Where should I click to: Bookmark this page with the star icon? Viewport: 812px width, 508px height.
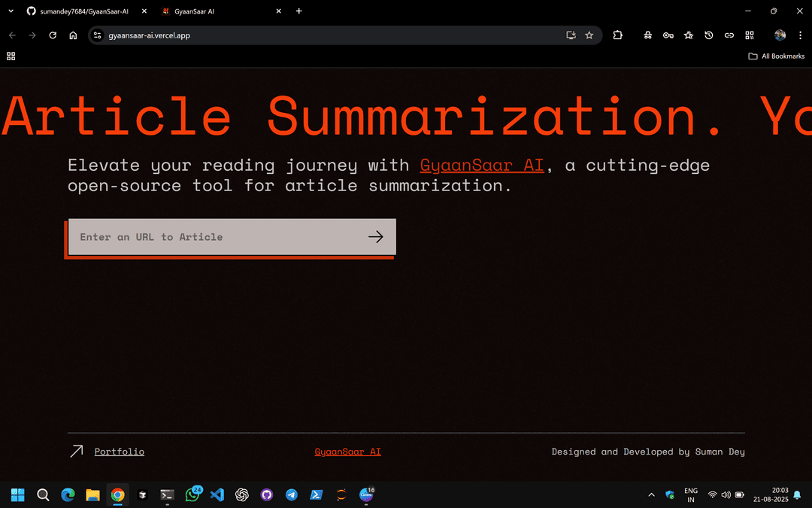point(589,35)
